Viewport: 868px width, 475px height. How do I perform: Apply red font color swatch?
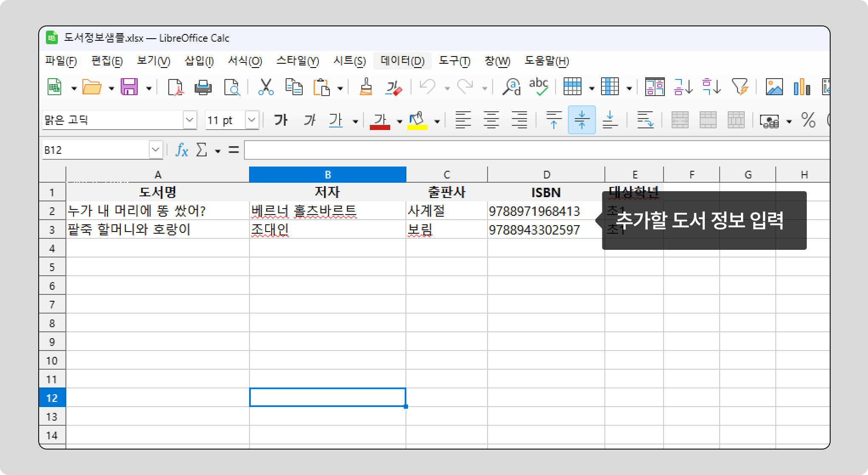tap(380, 127)
